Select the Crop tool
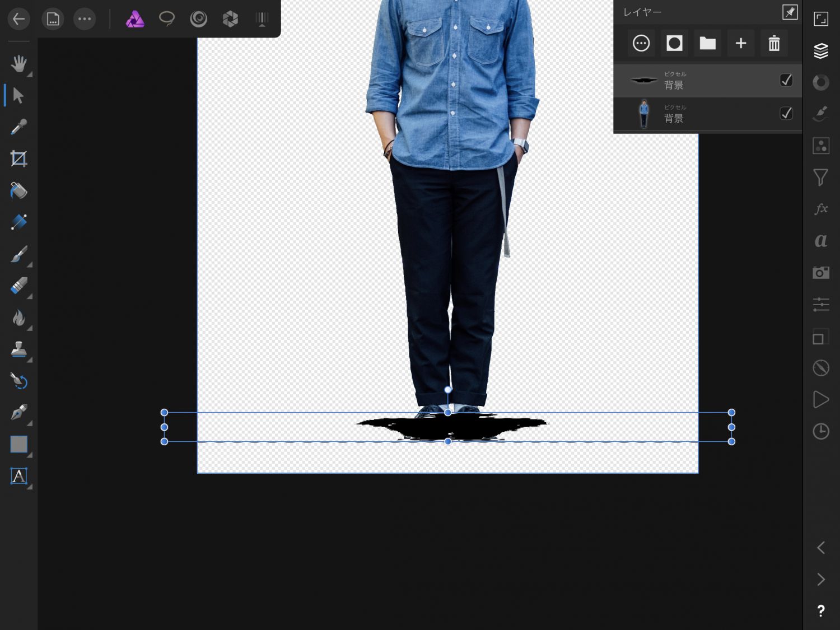Screen dimensions: 840x630 click(x=18, y=159)
